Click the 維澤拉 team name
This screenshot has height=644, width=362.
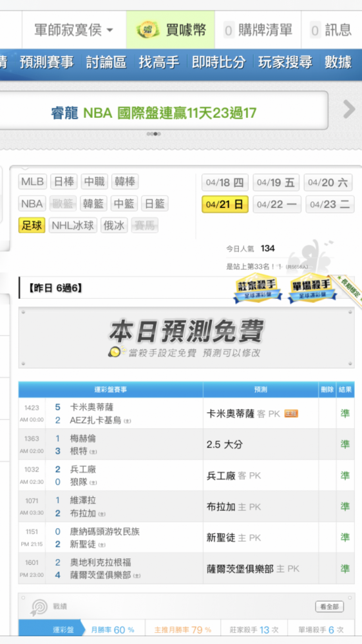82,500
